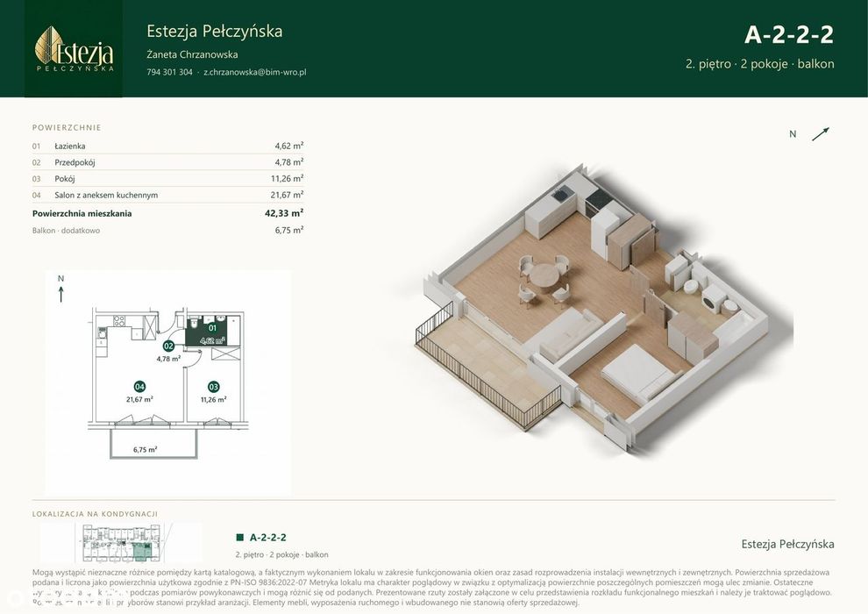Viewport: 868px width, 614px height.
Task: Select room marker 03 on the floor plan
Action: [214, 387]
